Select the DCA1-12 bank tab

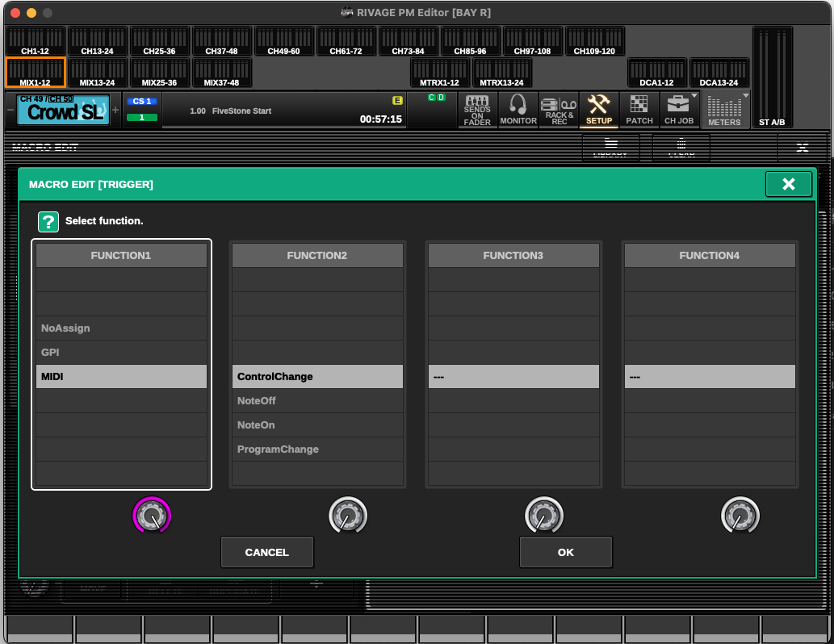click(x=657, y=73)
